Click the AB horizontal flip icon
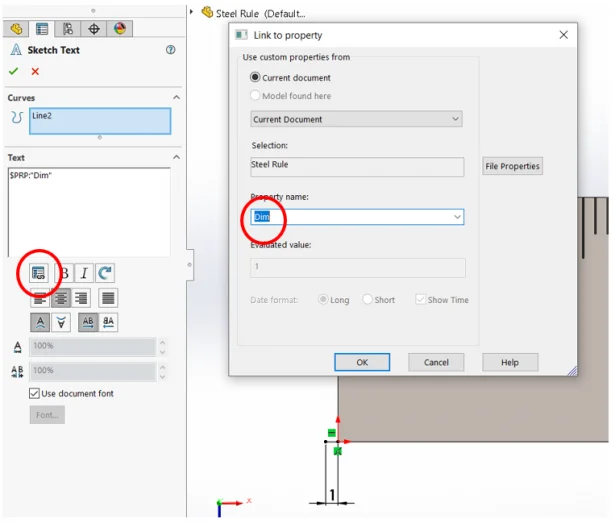The image size is (615, 523). click(88, 323)
